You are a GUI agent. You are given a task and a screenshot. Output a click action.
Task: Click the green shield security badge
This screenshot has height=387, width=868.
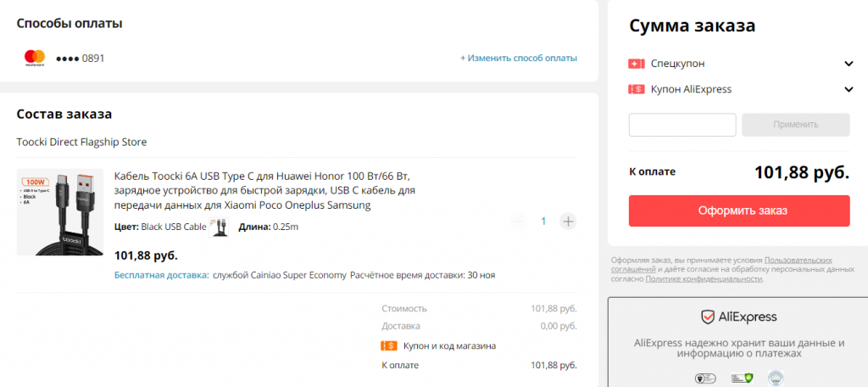(742, 379)
